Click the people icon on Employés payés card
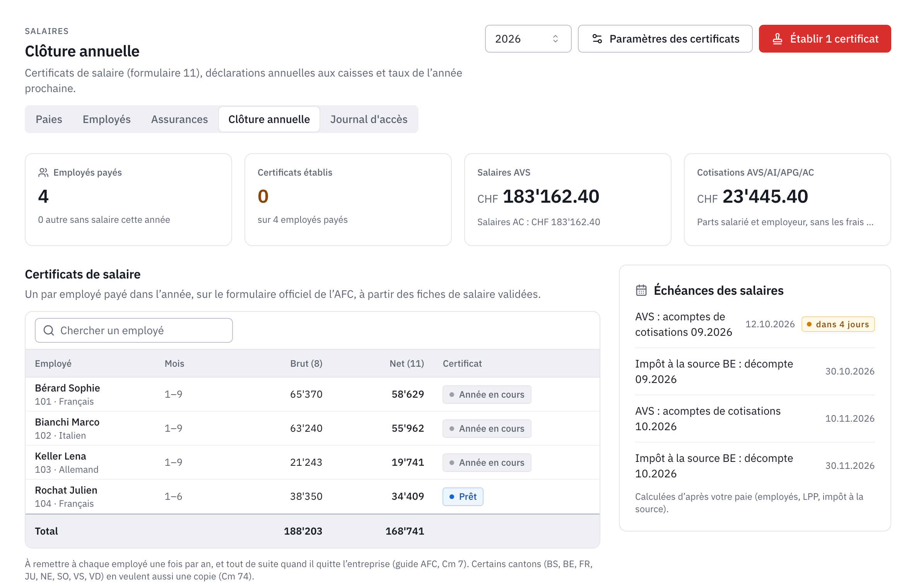The image size is (916, 588). click(x=43, y=173)
